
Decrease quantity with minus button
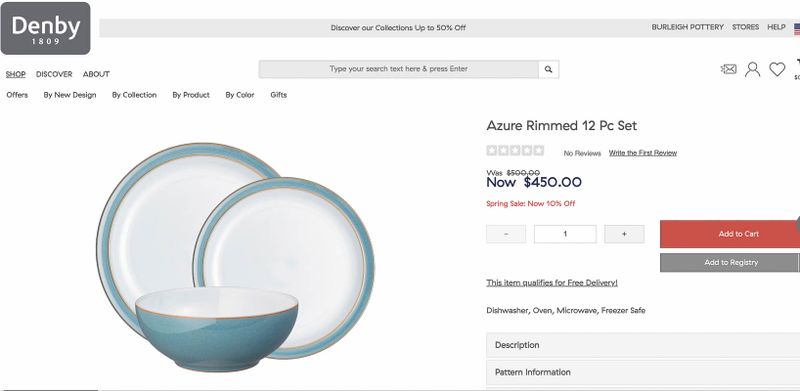coord(506,234)
